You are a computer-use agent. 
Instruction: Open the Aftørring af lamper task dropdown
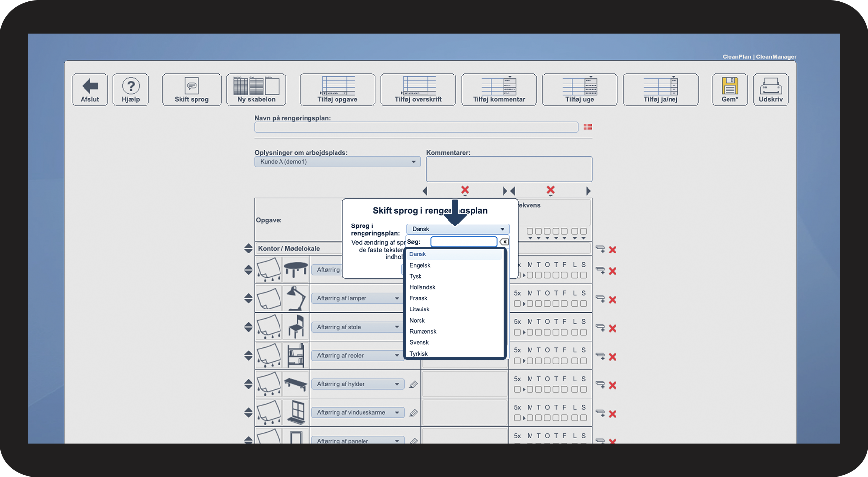[x=358, y=298]
